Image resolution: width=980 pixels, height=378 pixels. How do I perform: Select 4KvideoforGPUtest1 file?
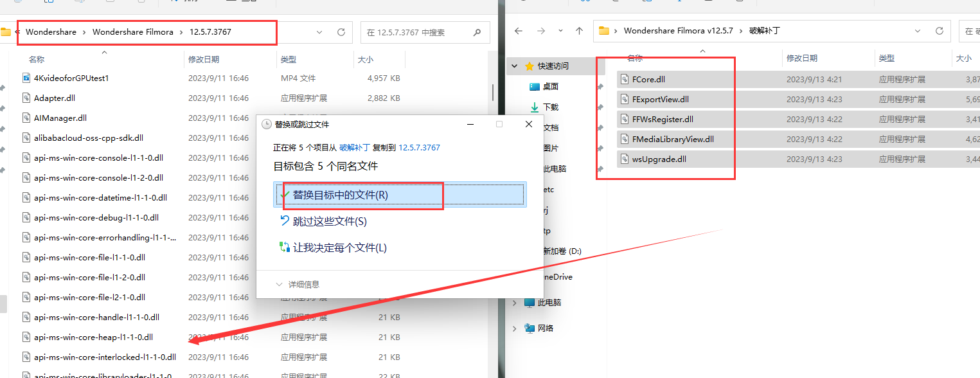click(71, 78)
